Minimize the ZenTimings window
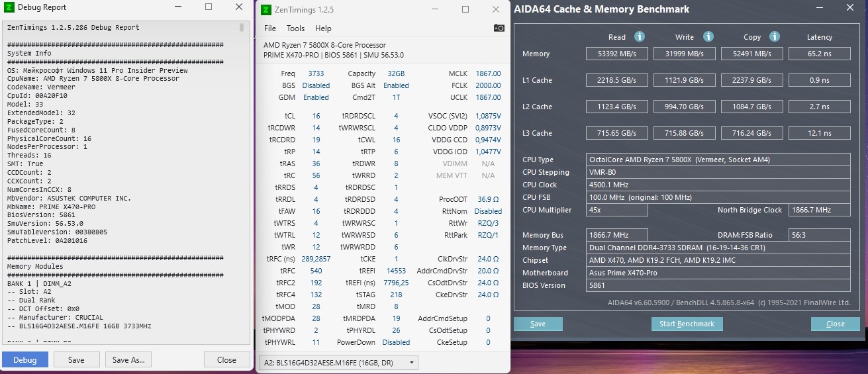The image size is (868, 374). [x=435, y=10]
